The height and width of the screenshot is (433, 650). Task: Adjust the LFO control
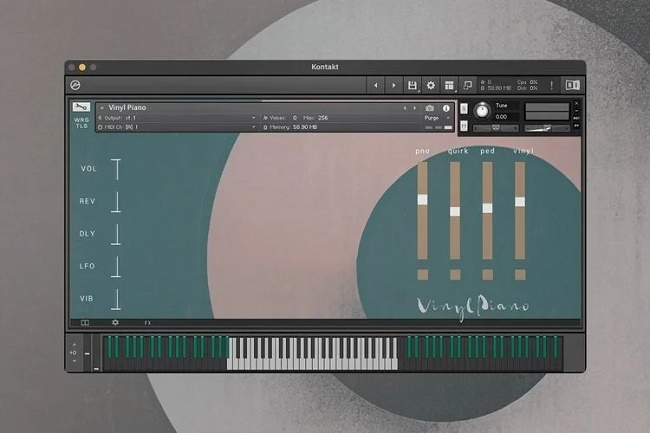pyautogui.click(x=117, y=266)
